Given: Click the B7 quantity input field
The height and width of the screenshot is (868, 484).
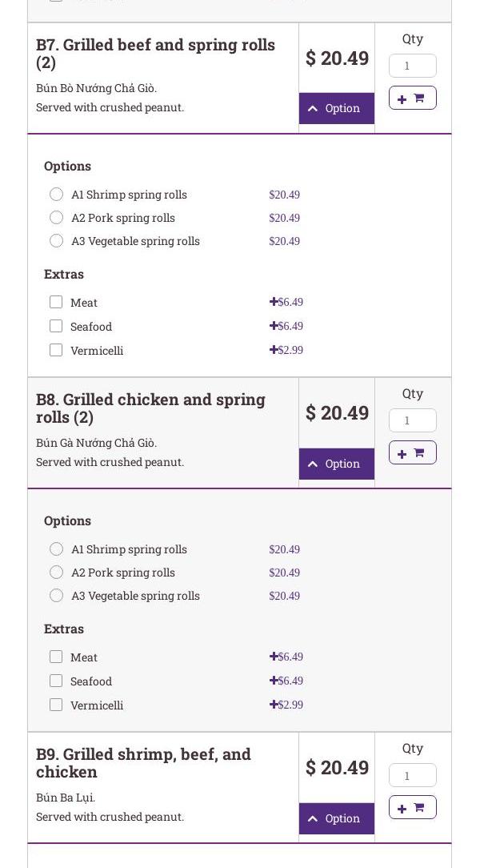Looking at the screenshot, I should (x=412, y=66).
